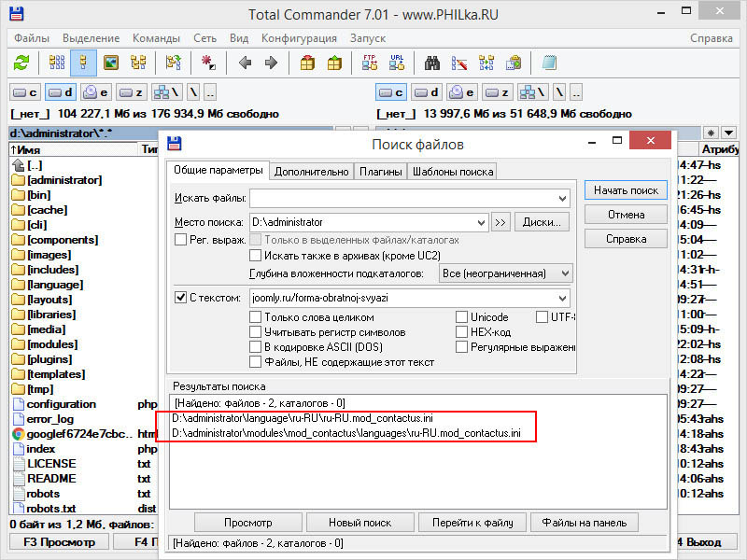The width and height of the screenshot is (747, 560).
Task: Select the configuration php file
Action: point(61,404)
